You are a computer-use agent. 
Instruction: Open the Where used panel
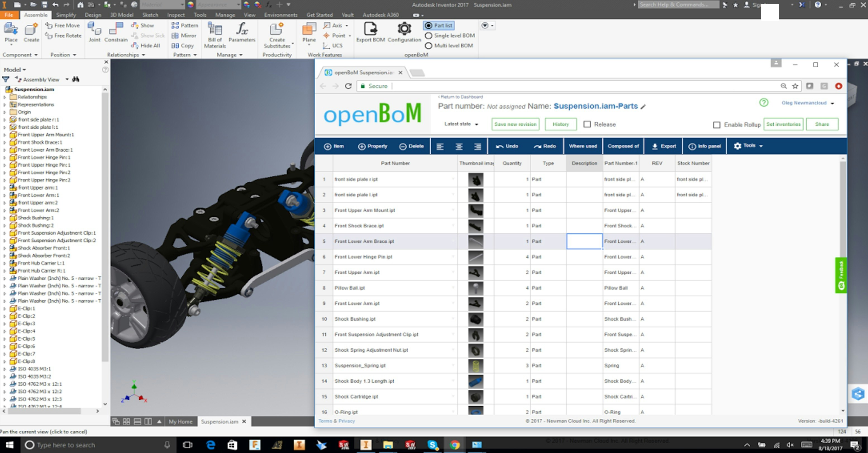click(583, 146)
